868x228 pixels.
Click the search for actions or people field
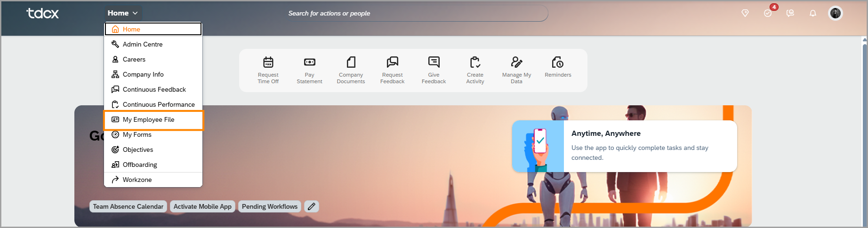(x=415, y=13)
